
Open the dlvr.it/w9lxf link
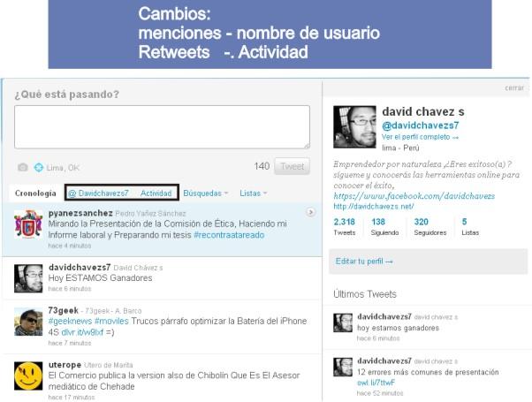82,332
